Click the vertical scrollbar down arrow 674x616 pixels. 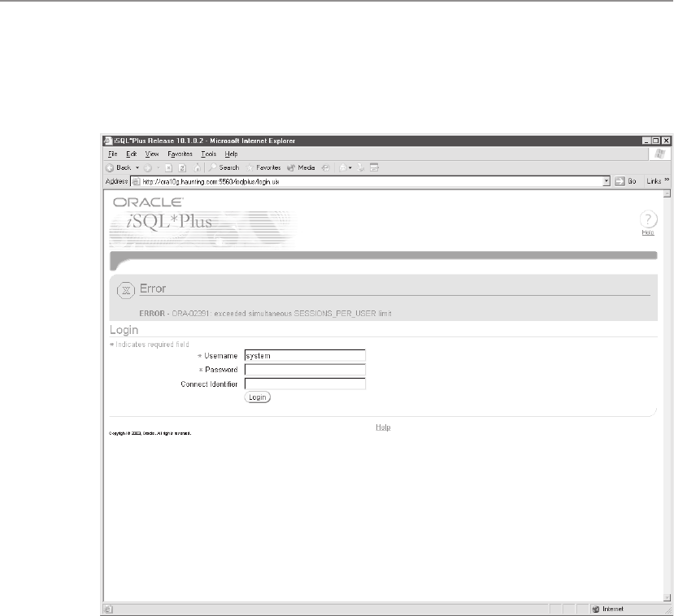tap(667, 597)
